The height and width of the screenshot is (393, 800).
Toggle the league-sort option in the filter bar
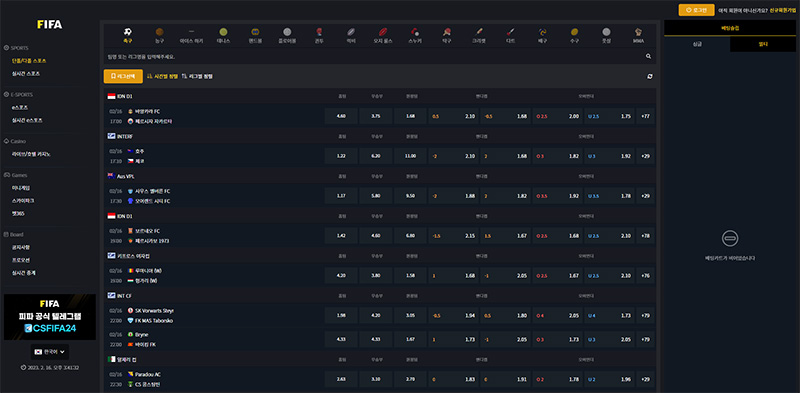[197, 77]
